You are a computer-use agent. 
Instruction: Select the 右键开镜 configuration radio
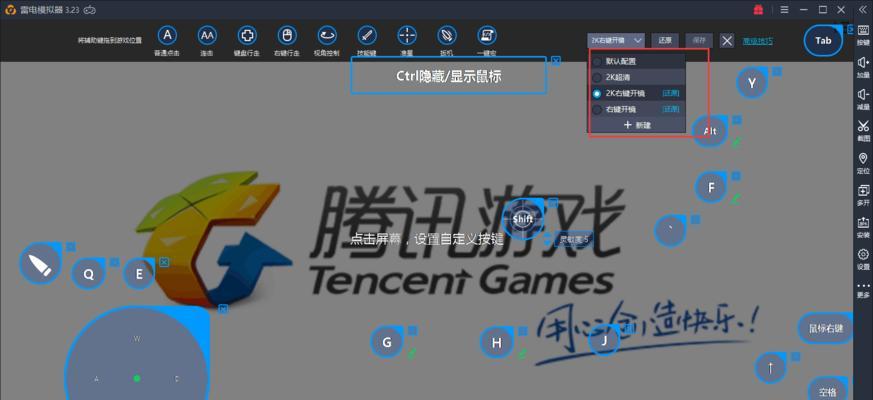pyautogui.click(x=597, y=109)
